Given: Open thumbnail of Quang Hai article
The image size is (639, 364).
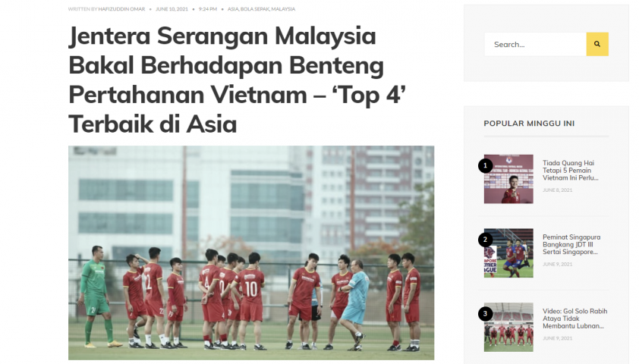Looking at the screenshot, I should point(508,179).
